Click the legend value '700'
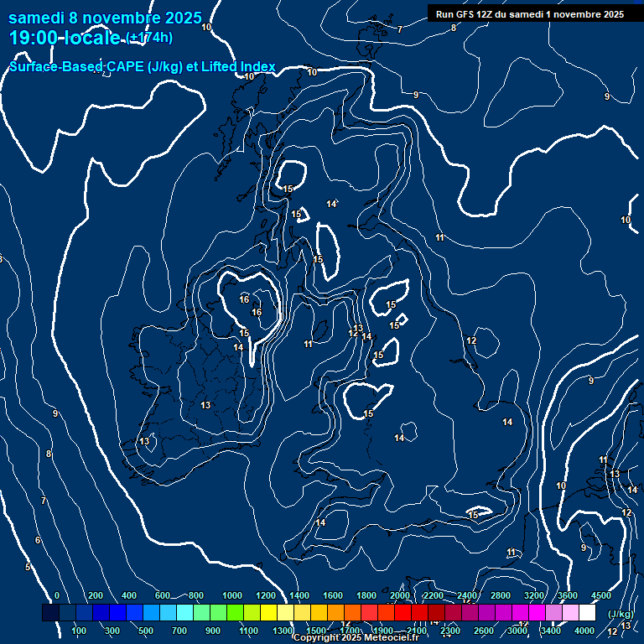Screen dimensions: 644x644 click(179, 631)
